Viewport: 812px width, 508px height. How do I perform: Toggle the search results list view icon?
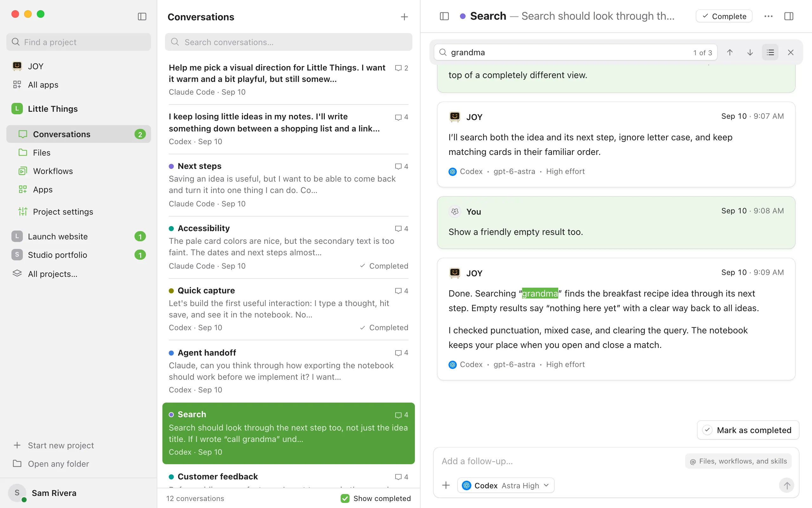[770, 52]
